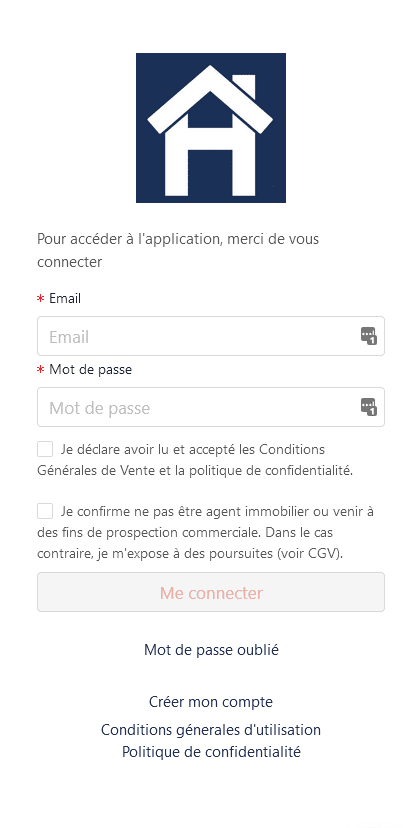Follow the Créer mon compte link
This screenshot has height=828, width=420.
211,702
